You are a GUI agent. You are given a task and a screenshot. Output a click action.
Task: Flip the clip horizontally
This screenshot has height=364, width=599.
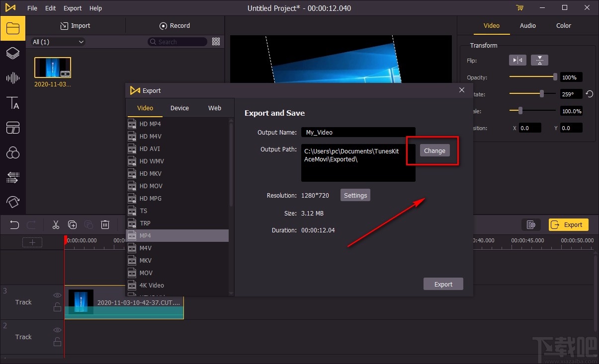click(517, 60)
